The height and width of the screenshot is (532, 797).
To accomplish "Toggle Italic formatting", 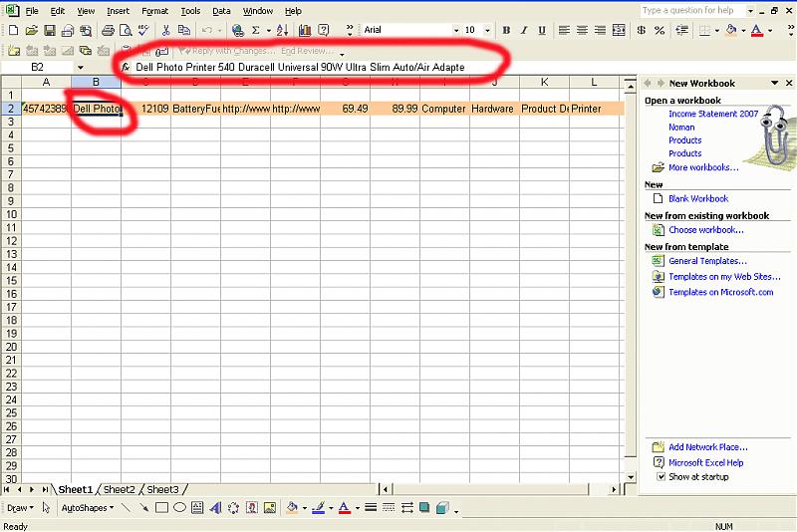I will (522, 31).
